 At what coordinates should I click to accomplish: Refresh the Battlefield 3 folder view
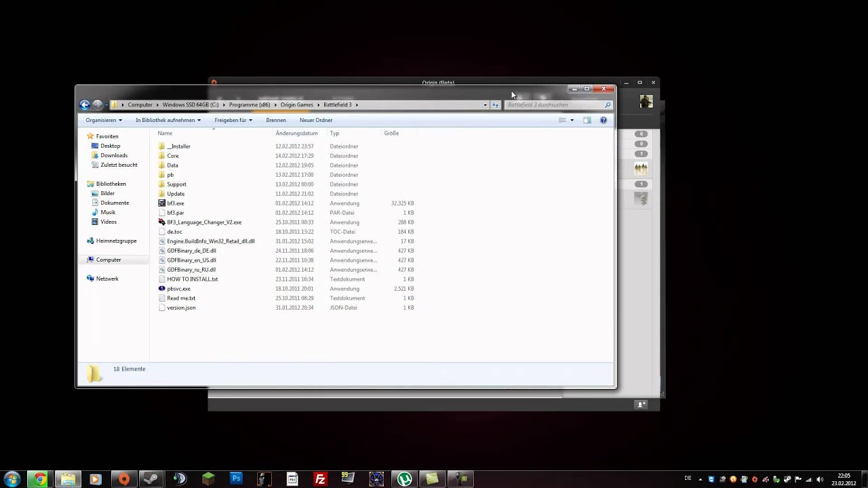tap(495, 105)
